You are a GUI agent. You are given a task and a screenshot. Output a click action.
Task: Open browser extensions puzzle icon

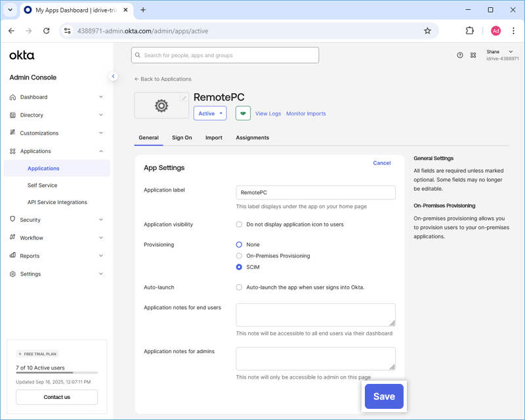coord(470,30)
